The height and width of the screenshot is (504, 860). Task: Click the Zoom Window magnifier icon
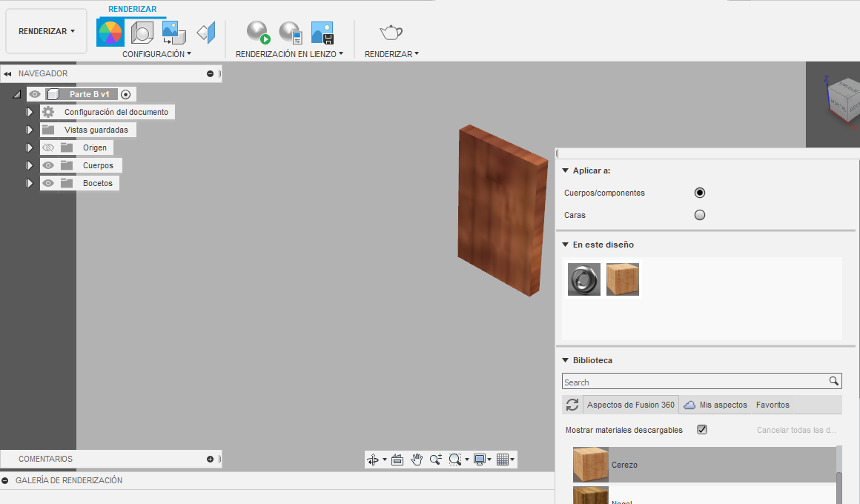tap(454, 460)
